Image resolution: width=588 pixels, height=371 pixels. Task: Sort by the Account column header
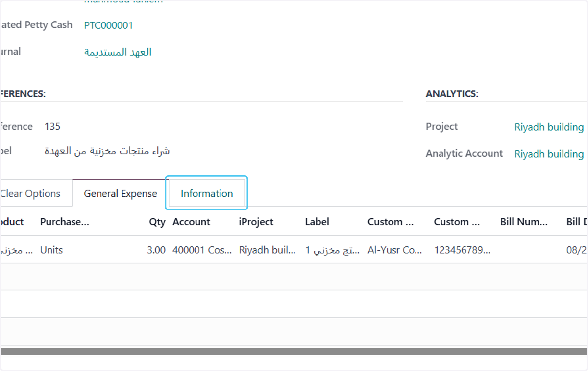coord(192,222)
